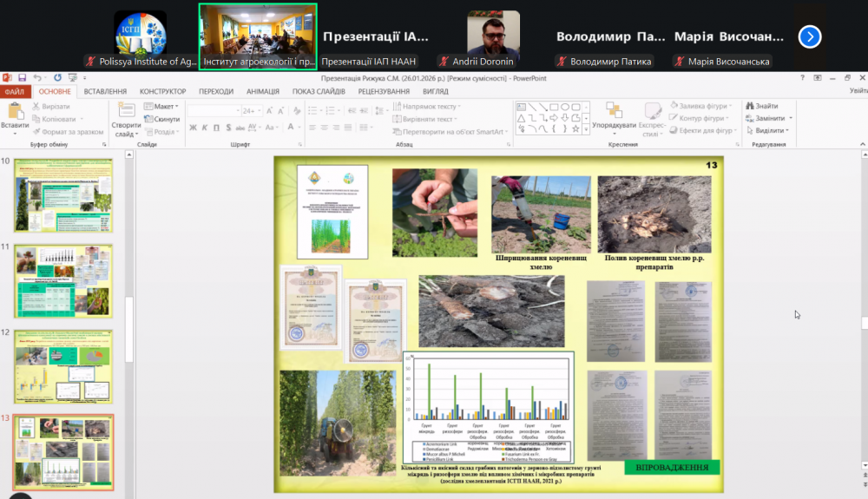Open the font size dropdown showing 24
This screenshot has width=868, height=499.
(x=252, y=111)
